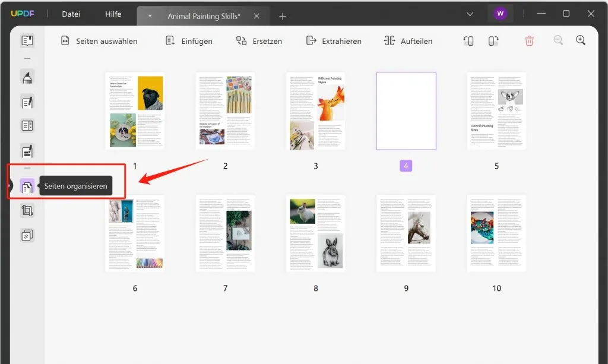Open the tab list chevron dropdown
This screenshot has width=608, height=364.
coord(470,13)
